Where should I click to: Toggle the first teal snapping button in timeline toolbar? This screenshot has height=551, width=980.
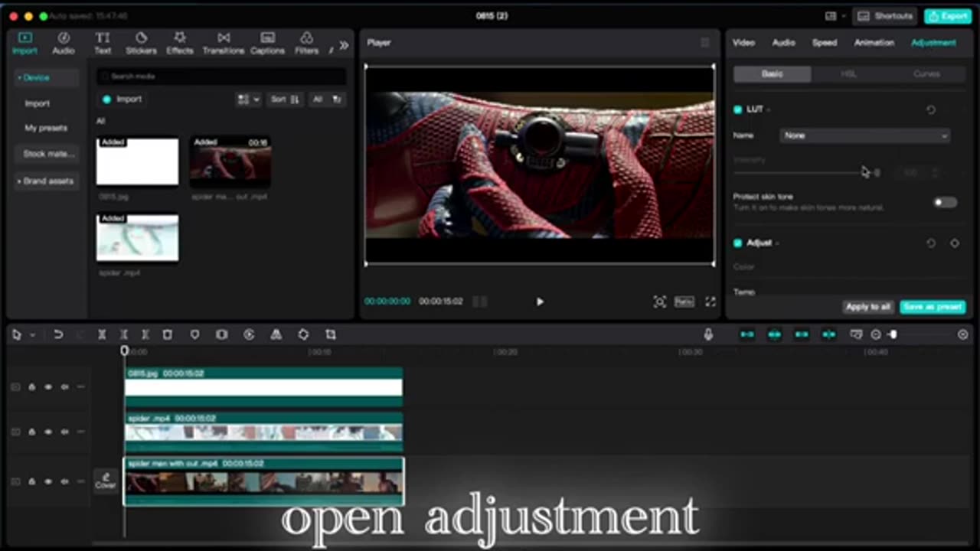pos(747,334)
